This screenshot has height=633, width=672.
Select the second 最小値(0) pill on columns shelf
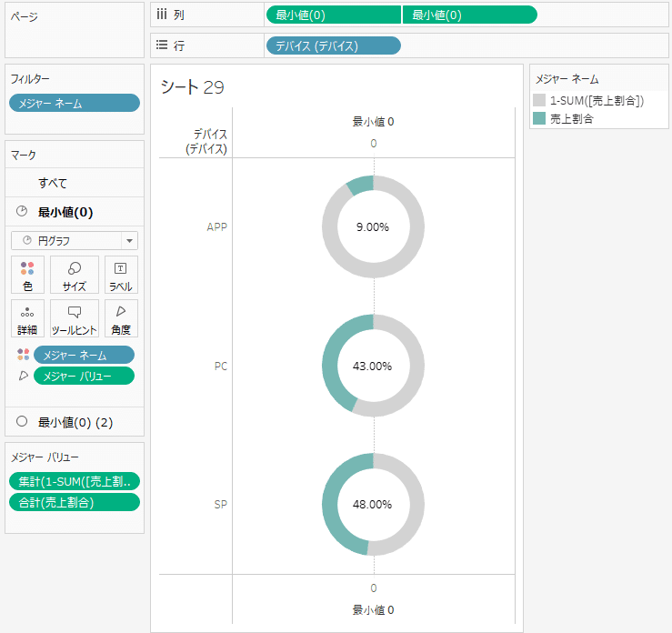[x=470, y=15]
